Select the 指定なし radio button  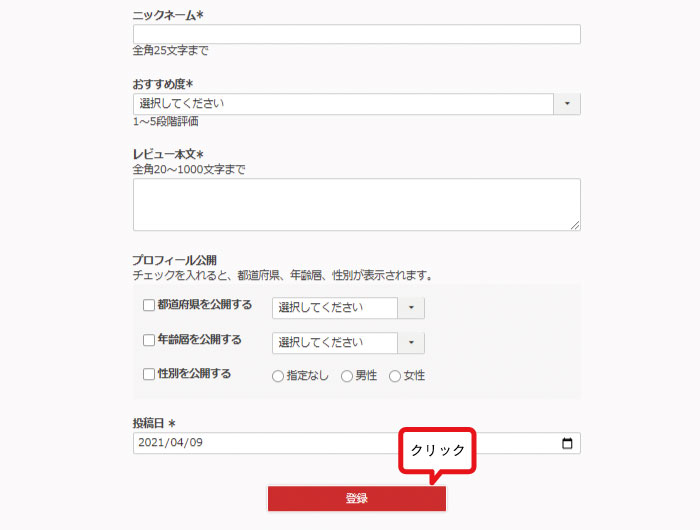278,376
